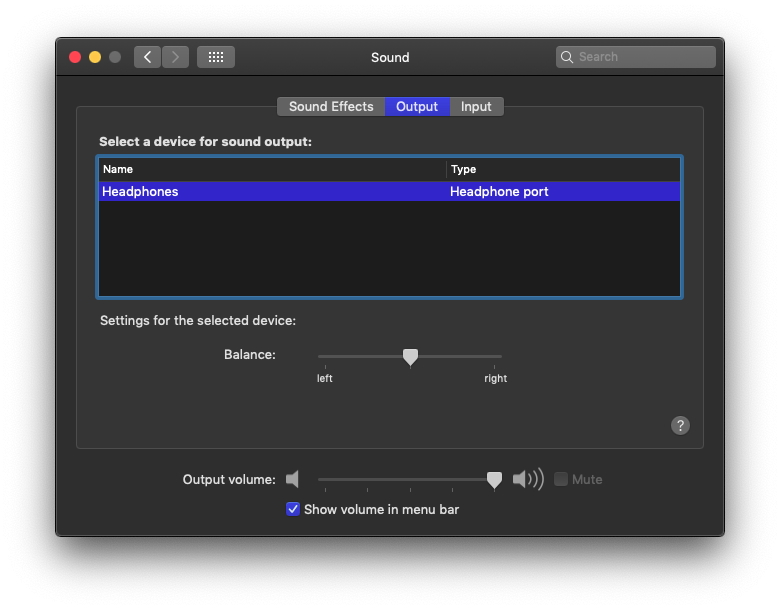Viewport: 780px width, 610px height.
Task: Select the Headphones device row
Action: 390,192
